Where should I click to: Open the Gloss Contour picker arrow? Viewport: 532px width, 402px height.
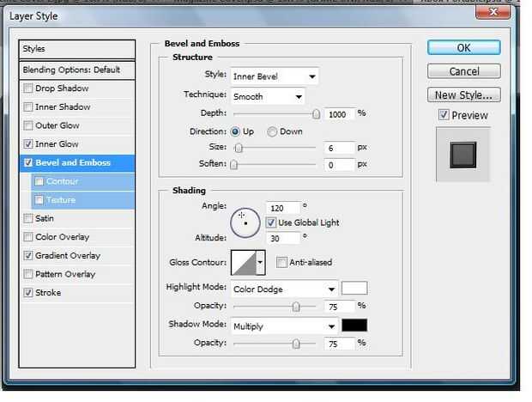tap(260, 262)
